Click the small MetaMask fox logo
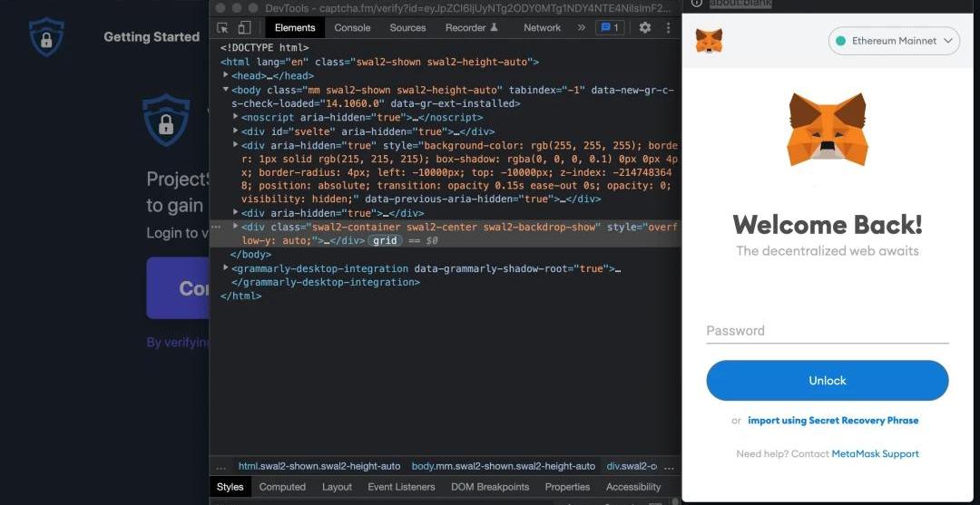 709,41
